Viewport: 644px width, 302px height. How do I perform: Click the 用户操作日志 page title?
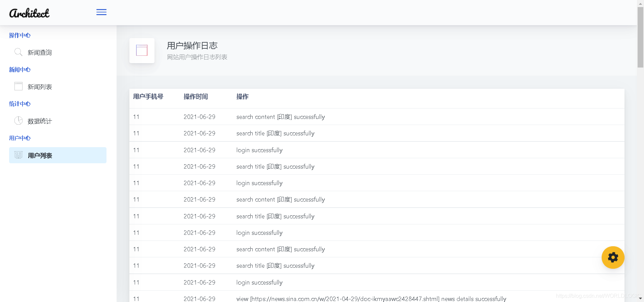[x=192, y=46]
